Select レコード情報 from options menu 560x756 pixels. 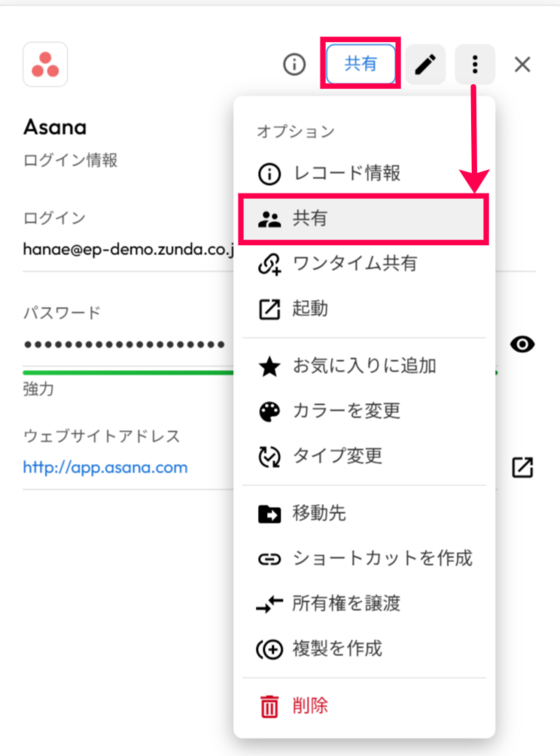click(346, 174)
